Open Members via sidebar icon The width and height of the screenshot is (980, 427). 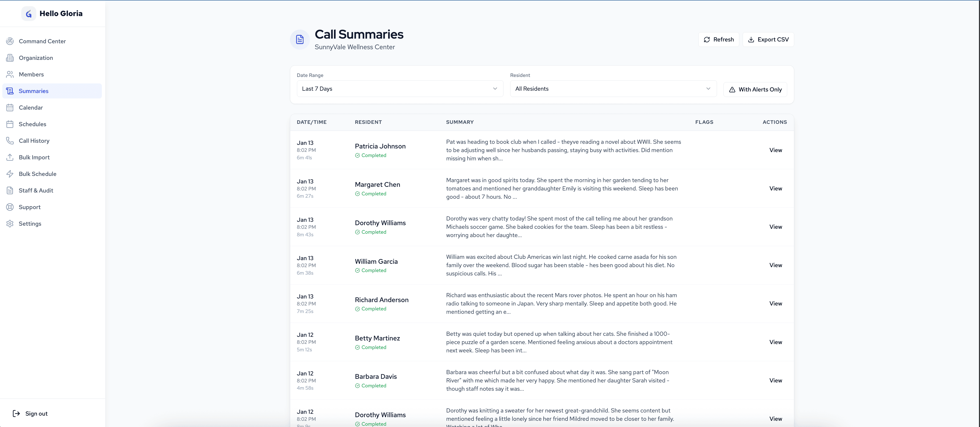pyautogui.click(x=10, y=74)
